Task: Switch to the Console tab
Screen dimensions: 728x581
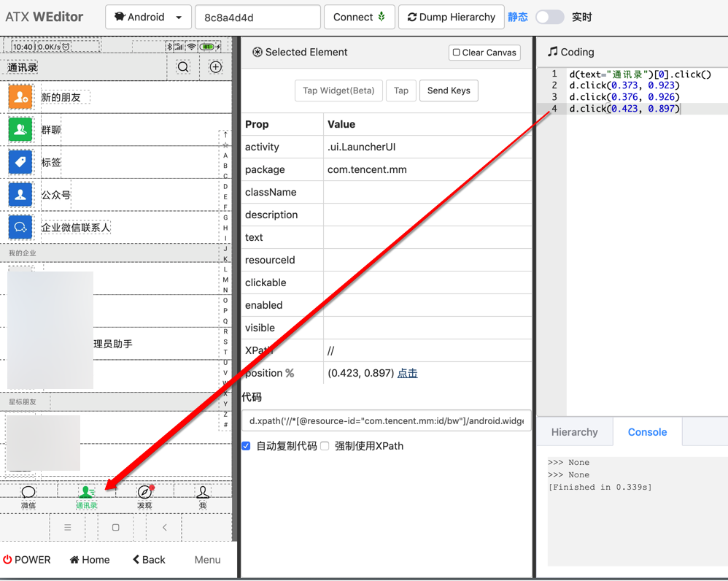Action: [x=647, y=432]
